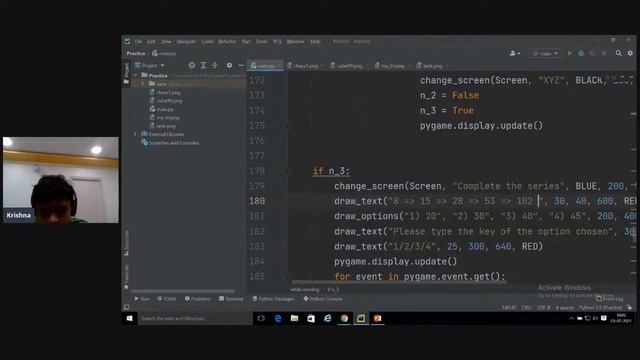This screenshot has height=360, width=640.
Task: Click the Project panel horizontal scrollbar
Action: point(182,291)
